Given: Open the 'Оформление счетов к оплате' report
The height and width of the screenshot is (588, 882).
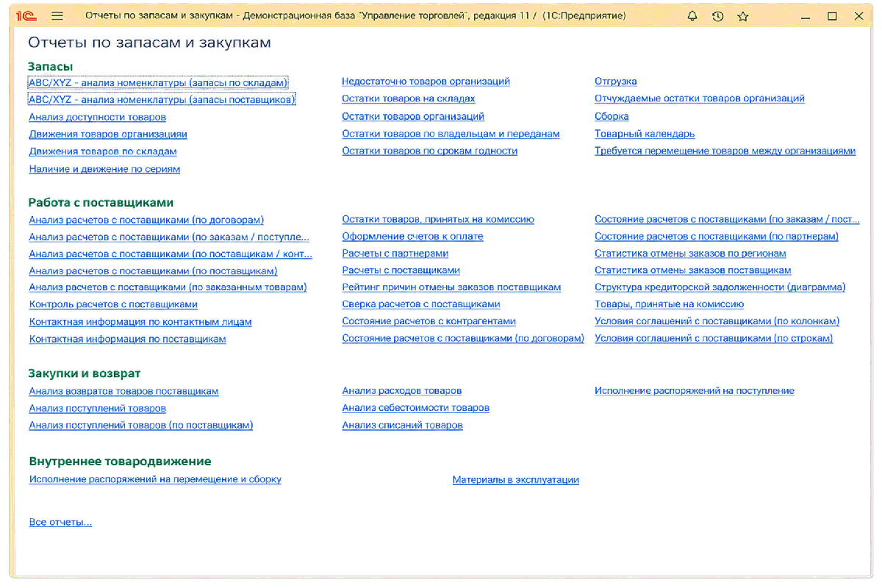Looking at the screenshot, I should click(x=412, y=237).
